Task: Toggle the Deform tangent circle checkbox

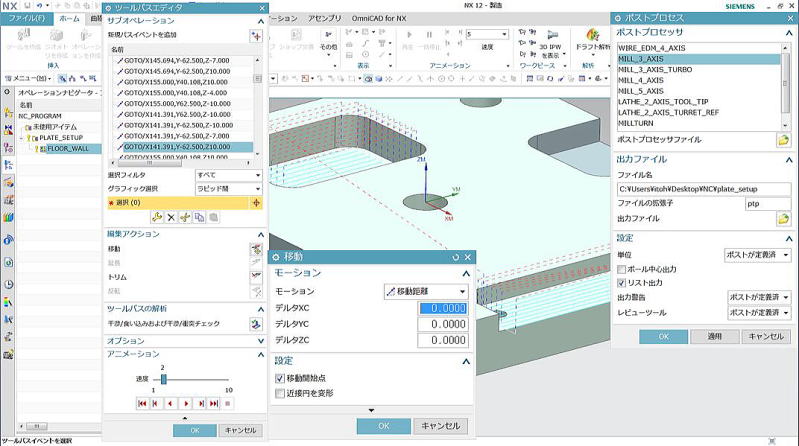Action: tap(280, 393)
